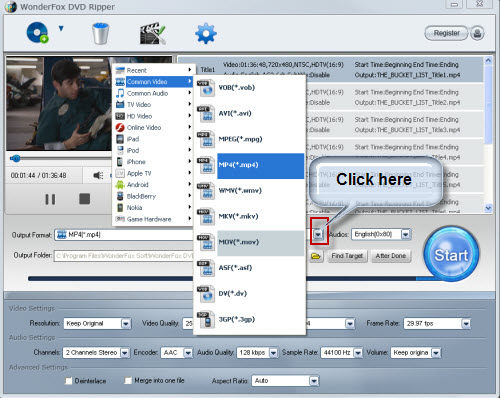Screen dimensions: 500x398
Task: Open the Volume dropdown
Action: coord(436,353)
